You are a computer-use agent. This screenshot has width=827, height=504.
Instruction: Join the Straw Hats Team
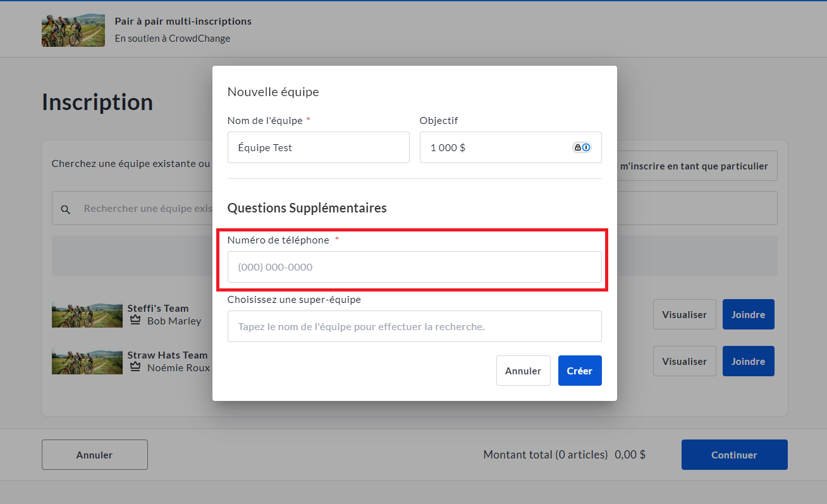pyautogui.click(x=748, y=361)
